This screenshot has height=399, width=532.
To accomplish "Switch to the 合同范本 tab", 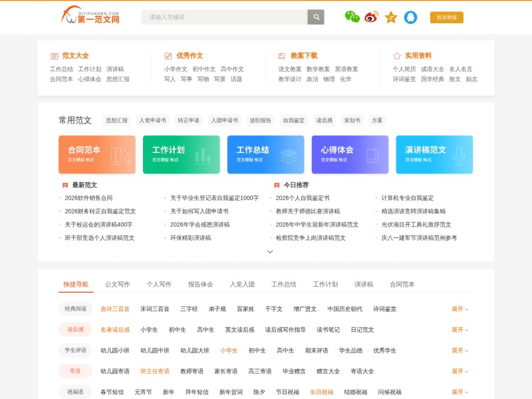I will tap(402, 285).
